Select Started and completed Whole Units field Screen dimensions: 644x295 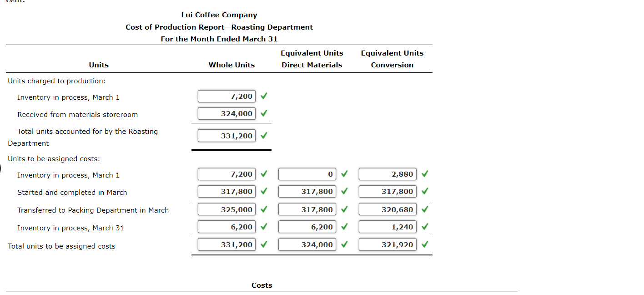click(x=226, y=191)
